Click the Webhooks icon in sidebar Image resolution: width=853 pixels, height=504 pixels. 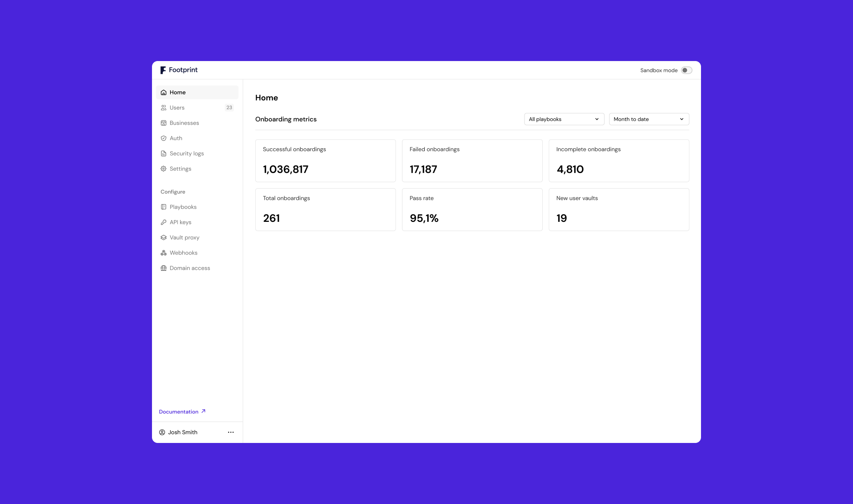(163, 253)
